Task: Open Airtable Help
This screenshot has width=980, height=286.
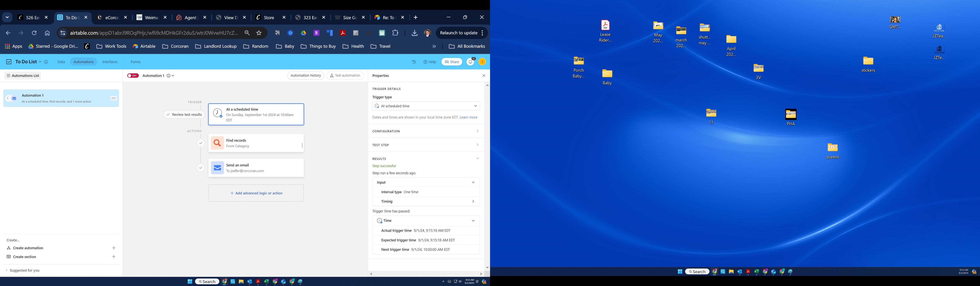Action: pyautogui.click(x=430, y=62)
